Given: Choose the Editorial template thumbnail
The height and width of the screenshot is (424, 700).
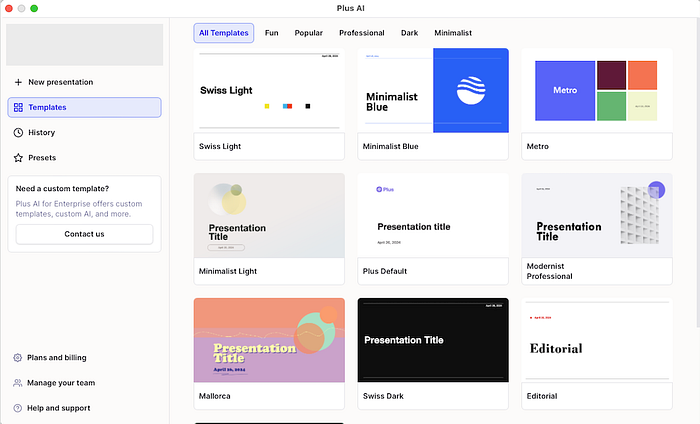Looking at the screenshot, I should click(x=597, y=340).
